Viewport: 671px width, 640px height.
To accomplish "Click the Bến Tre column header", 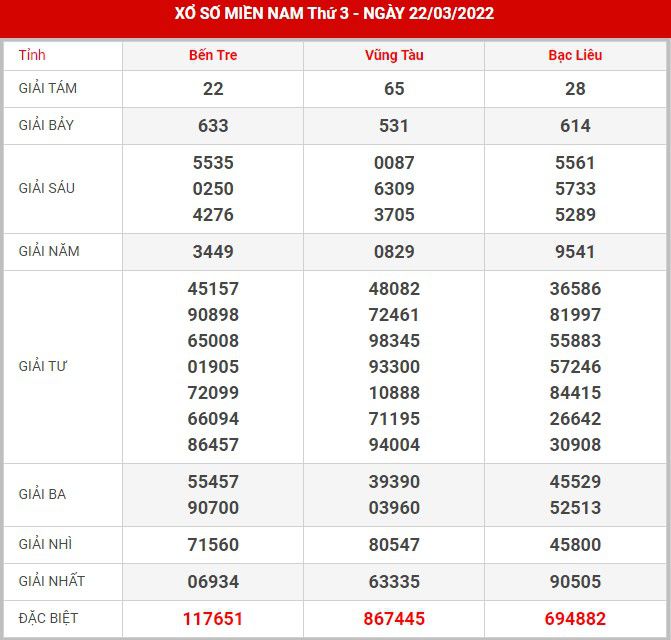I will [213, 55].
